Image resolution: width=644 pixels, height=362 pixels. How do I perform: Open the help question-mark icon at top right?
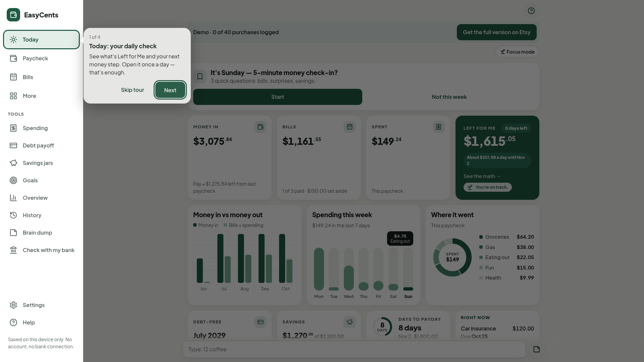point(531,11)
